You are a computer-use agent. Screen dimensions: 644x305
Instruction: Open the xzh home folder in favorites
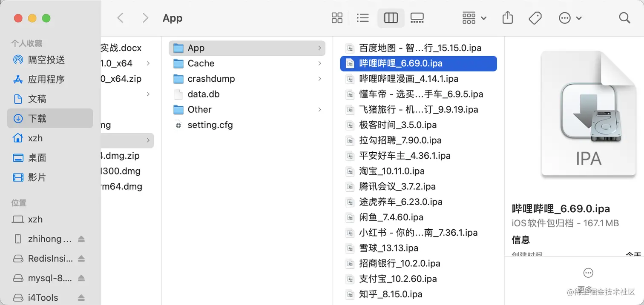pos(50,138)
